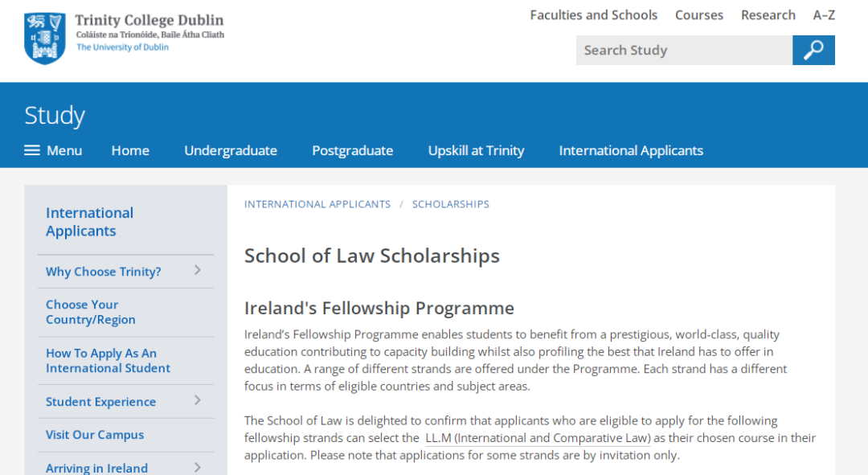This screenshot has height=475, width=868.
Task: Click the SCHOLARSHIPS breadcrumb
Action: click(x=451, y=204)
